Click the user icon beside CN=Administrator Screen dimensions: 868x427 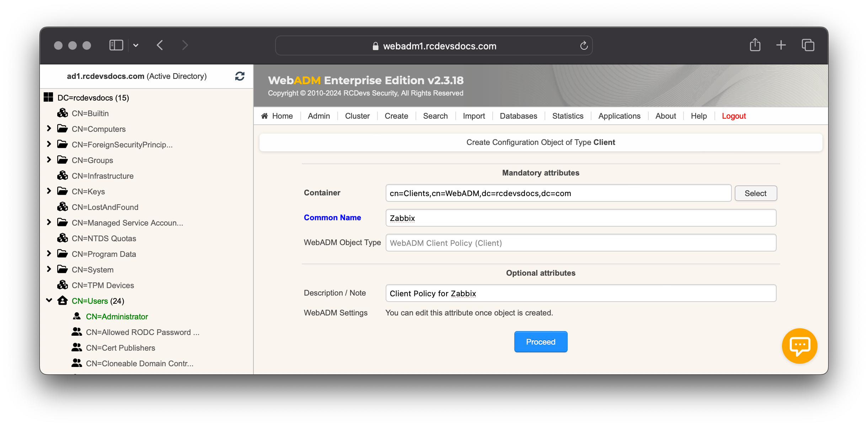(x=77, y=316)
